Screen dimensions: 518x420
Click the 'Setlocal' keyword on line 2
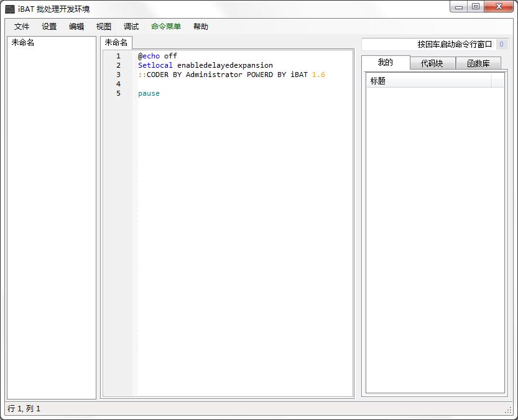tap(155, 65)
